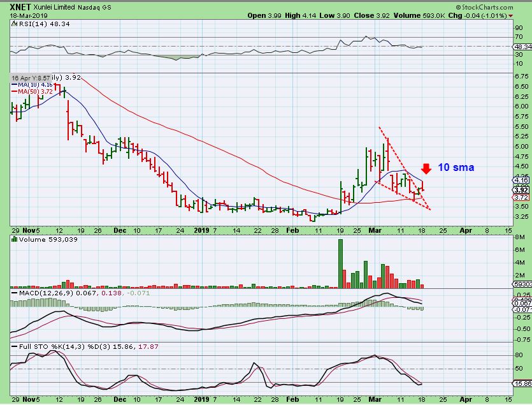Image resolution: width=532 pixels, height=405 pixels.
Task: Click the 15.86 stochastic value tag
Action: (522, 383)
